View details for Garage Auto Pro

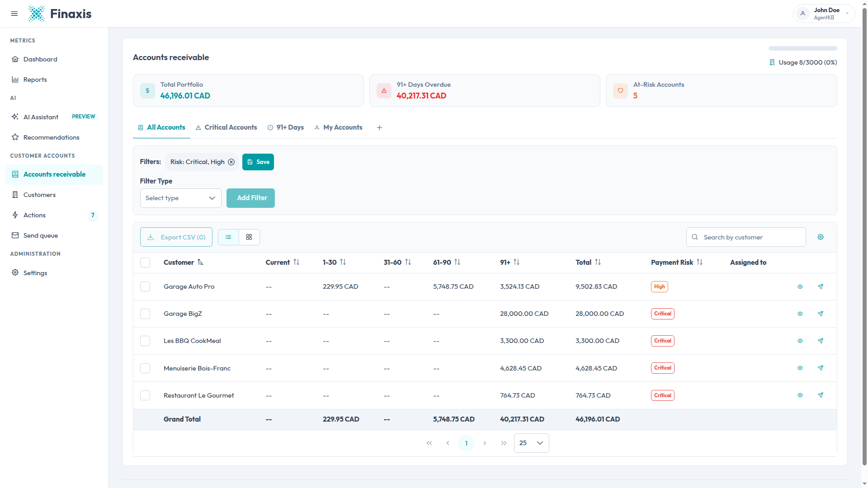pos(800,286)
